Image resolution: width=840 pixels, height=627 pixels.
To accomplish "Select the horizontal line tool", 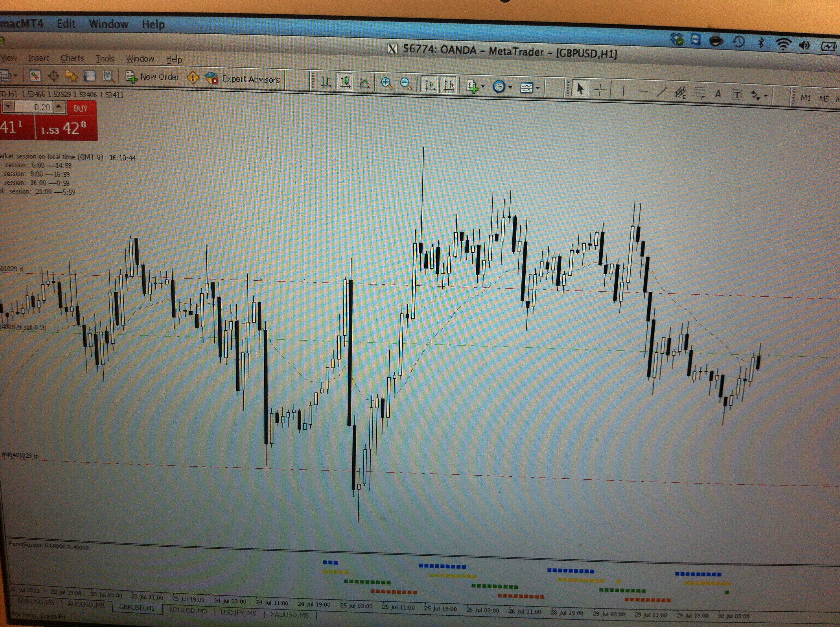I will [x=643, y=91].
